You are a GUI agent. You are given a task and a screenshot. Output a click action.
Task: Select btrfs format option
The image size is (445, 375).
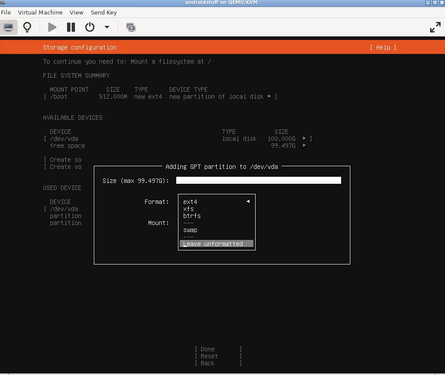click(217, 216)
